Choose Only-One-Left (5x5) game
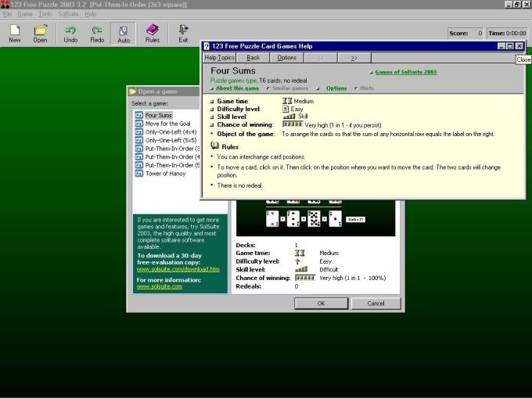532x399 pixels. (171, 140)
